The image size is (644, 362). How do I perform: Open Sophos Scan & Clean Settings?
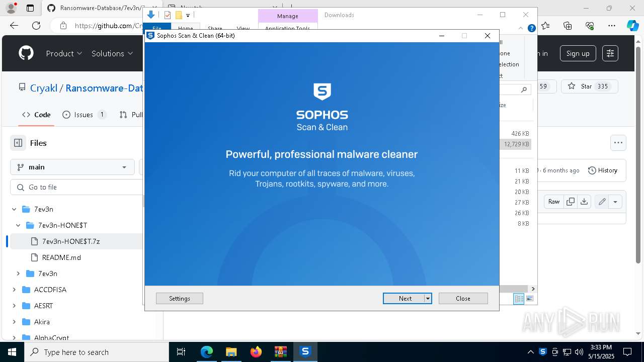tap(180, 298)
